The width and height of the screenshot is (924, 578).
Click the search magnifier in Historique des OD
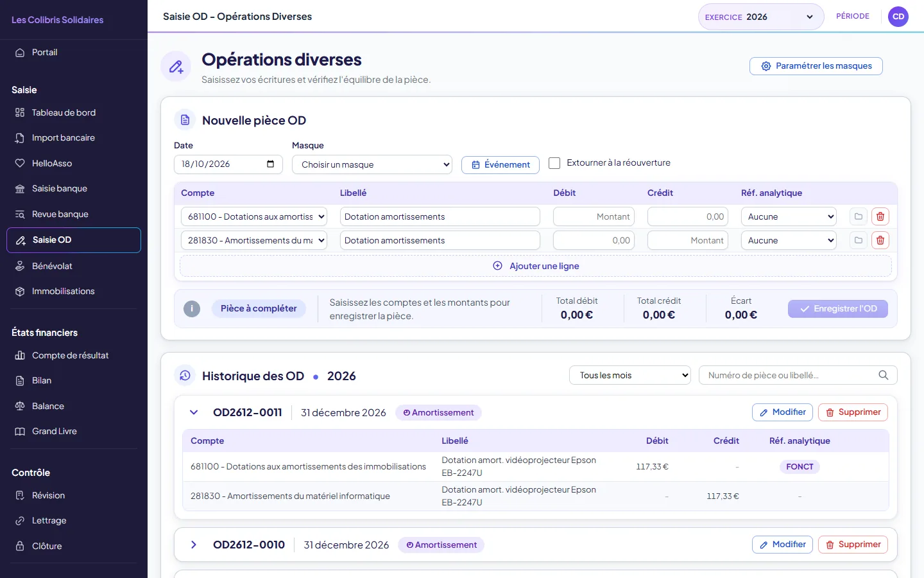884,375
